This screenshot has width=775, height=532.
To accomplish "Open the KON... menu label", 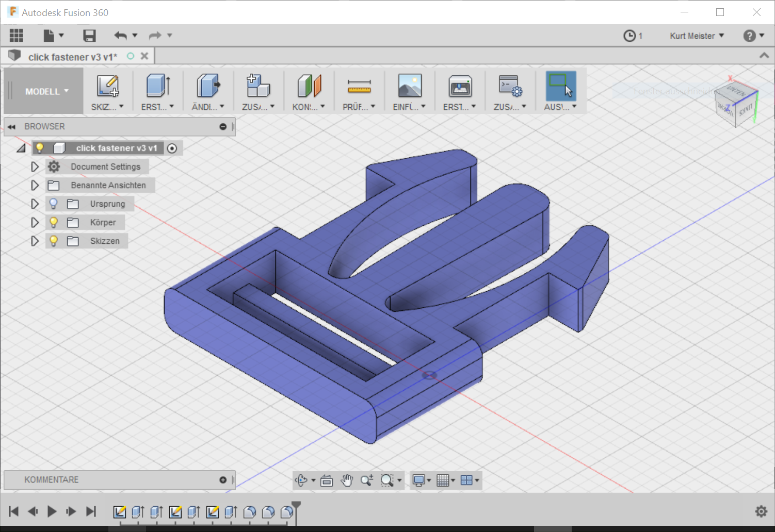I will 309,107.
